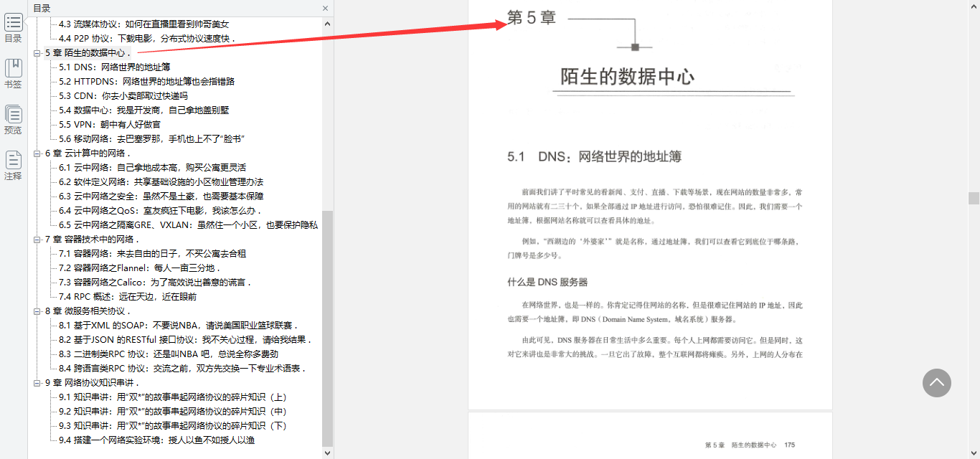980x459 pixels.
Task: Select 9.4 搭建一个网络实验环境
Action: [156, 440]
